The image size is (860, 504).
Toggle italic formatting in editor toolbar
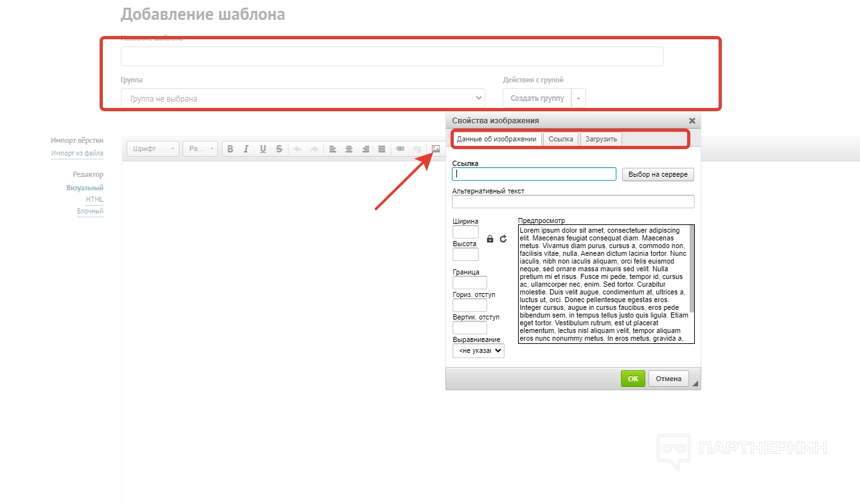tap(246, 149)
